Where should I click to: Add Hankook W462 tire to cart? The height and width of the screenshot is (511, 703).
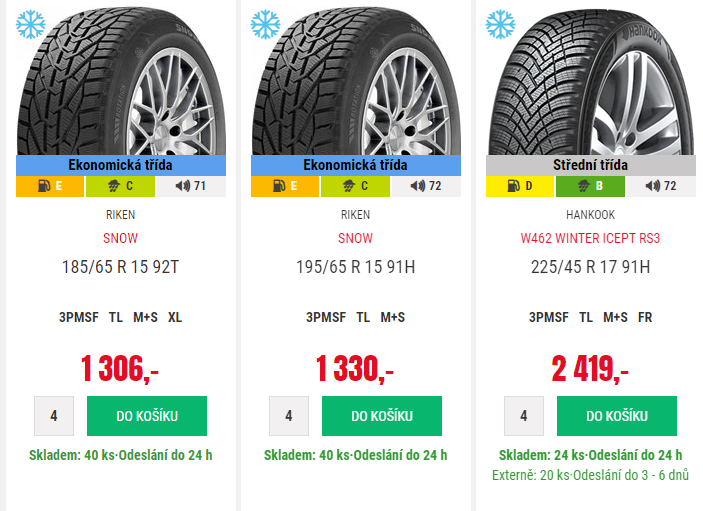pos(616,416)
